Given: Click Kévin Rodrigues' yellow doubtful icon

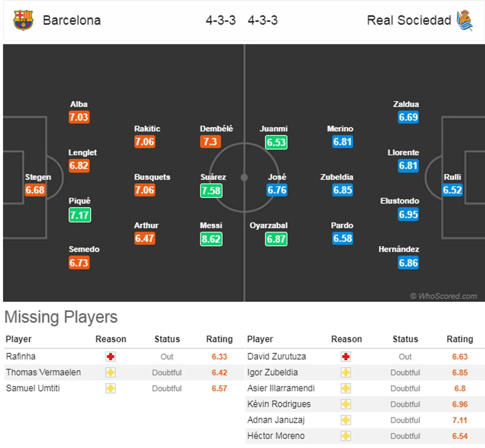Looking at the screenshot, I should click(x=346, y=404).
